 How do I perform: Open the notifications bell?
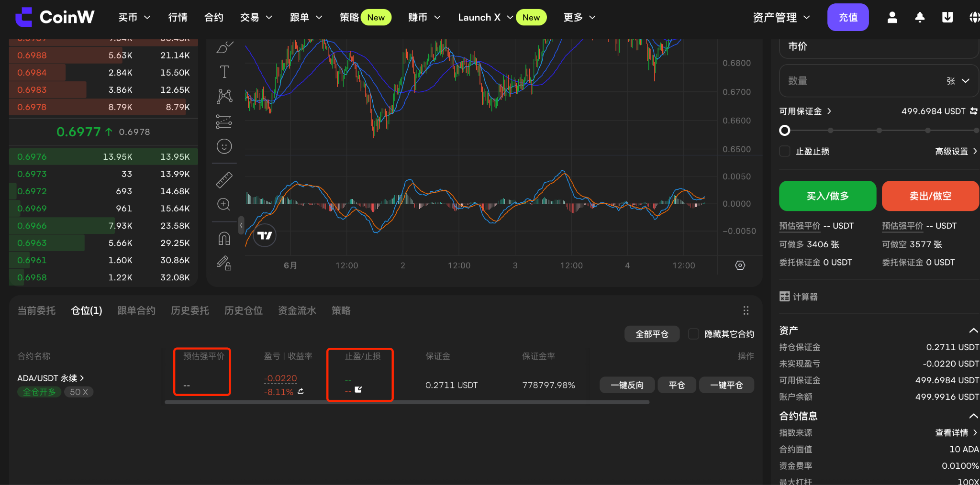(920, 18)
